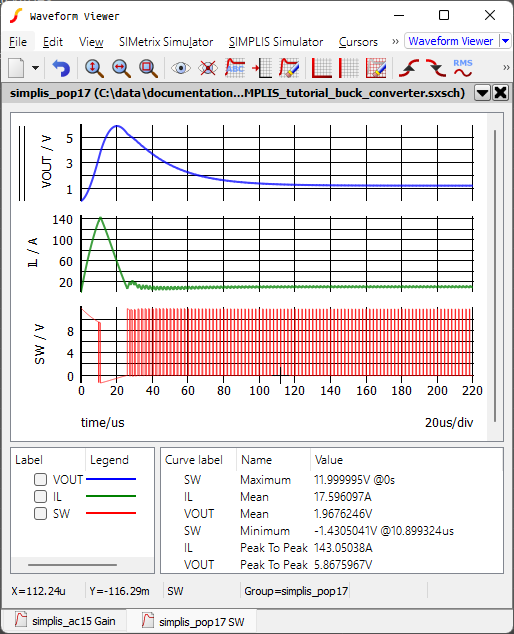The height and width of the screenshot is (634, 514).
Task: Open the Cursors menu
Action: point(358,42)
